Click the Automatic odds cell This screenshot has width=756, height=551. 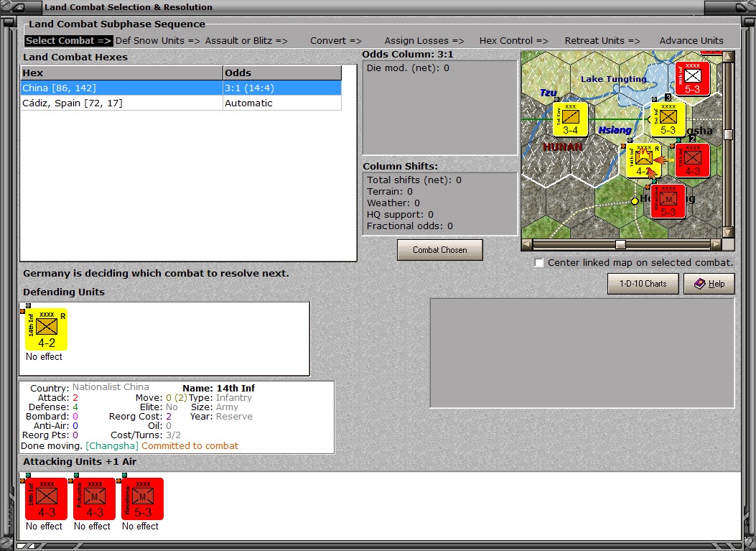point(282,103)
